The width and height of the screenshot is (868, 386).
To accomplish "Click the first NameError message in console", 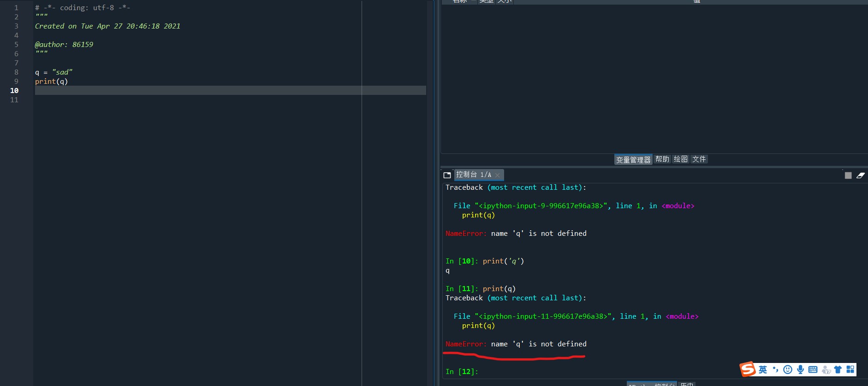I will tap(516, 234).
